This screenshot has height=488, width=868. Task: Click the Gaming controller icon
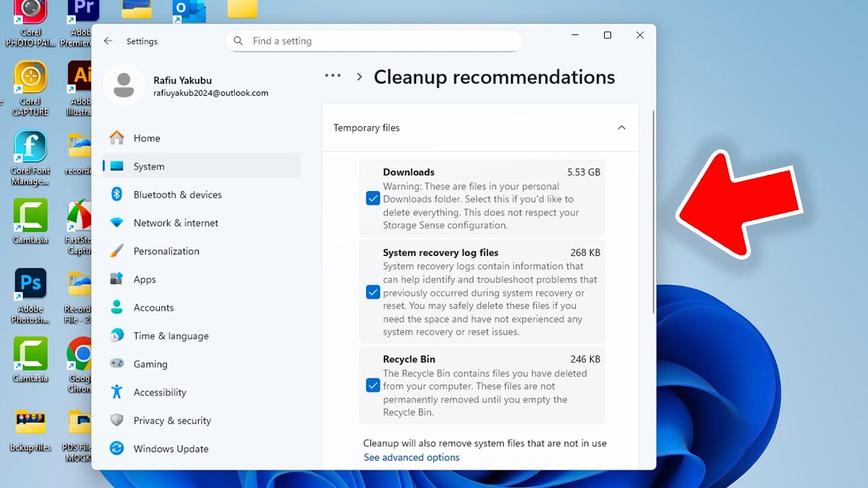(x=117, y=363)
